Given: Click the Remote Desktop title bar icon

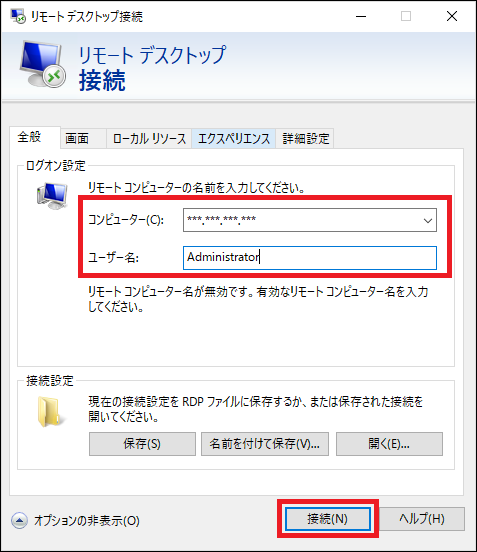Looking at the screenshot, I should [x=18, y=16].
